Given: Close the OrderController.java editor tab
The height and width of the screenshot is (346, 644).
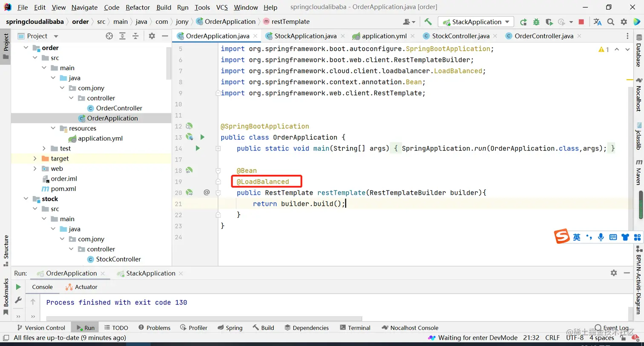Looking at the screenshot, I should (x=580, y=36).
